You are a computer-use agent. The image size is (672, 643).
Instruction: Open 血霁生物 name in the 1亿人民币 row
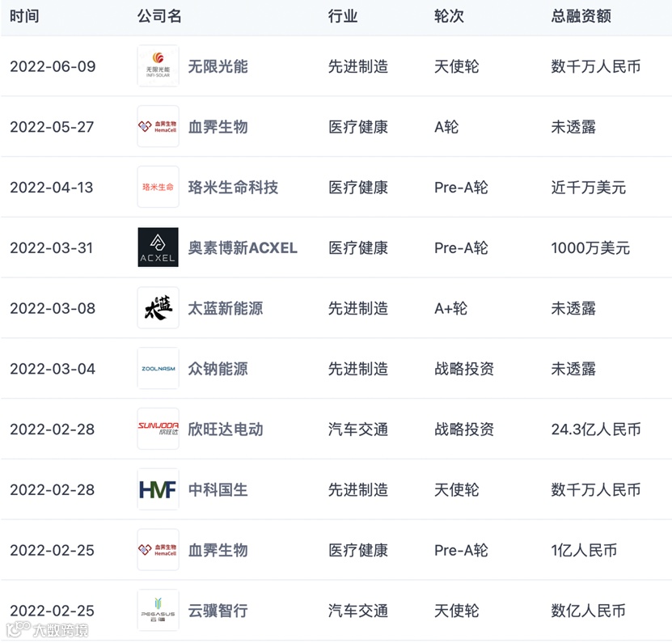click(218, 550)
